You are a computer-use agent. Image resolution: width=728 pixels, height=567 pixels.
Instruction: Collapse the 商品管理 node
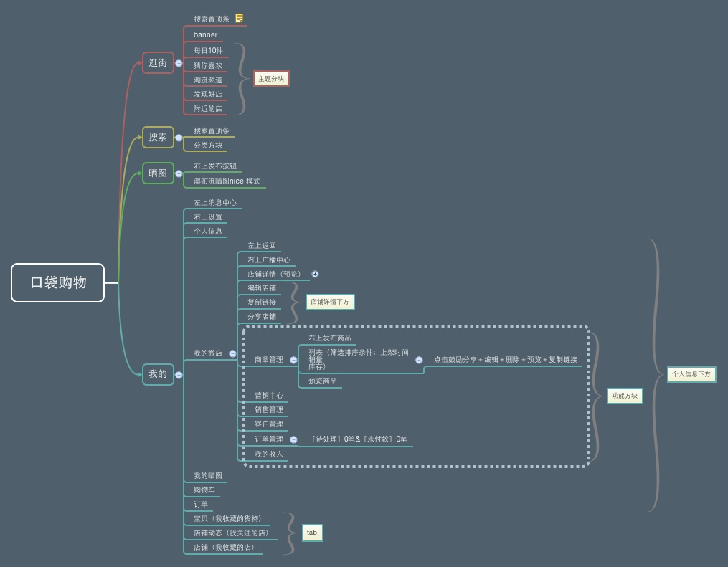(x=293, y=360)
